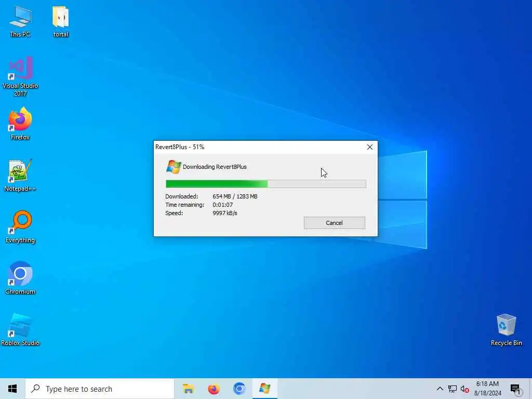Close the Revert8Plus dialog window
532x399 pixels.
point(370,147)
